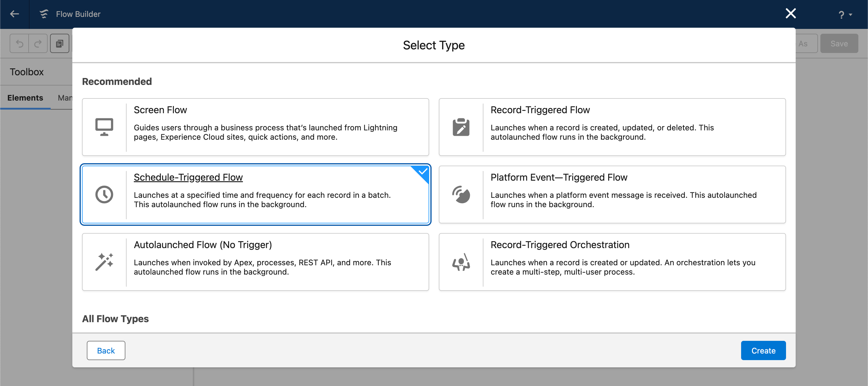Click the Back button
This screenshot has height=386, width=868.
[x=106, y=350]
